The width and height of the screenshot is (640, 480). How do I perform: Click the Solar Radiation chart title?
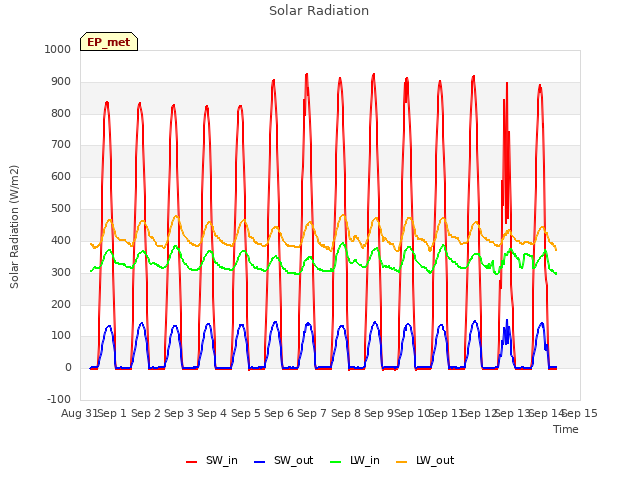coord(319,11)
